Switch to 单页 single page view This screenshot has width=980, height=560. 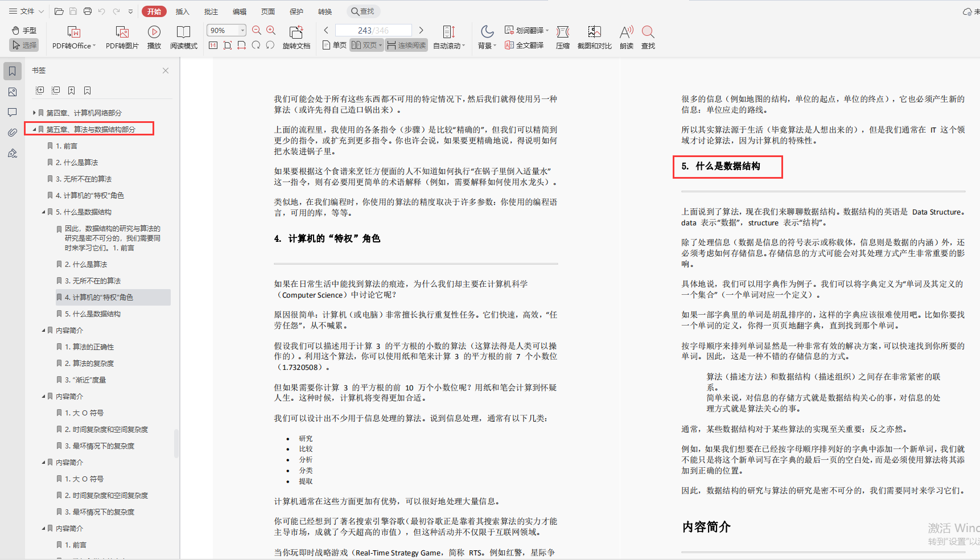pyautogui.click(x=334, y=46)
